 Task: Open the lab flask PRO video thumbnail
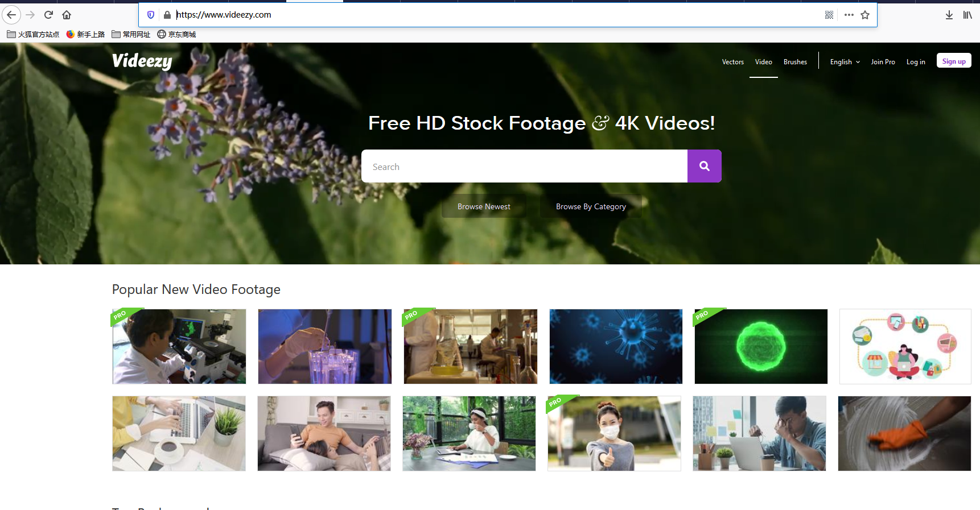coord(470,346)
